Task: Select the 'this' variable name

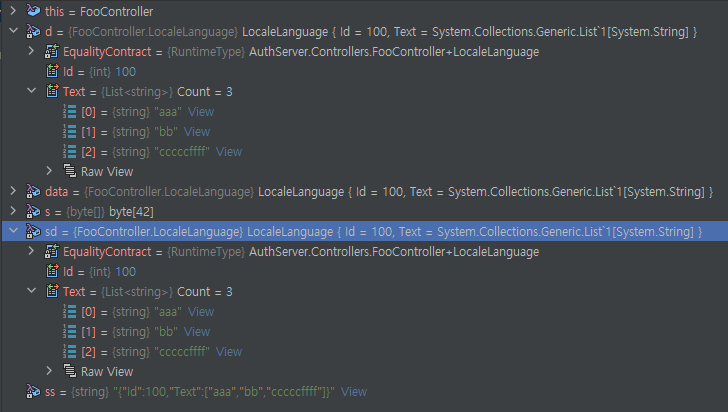Action: [54, 12]
